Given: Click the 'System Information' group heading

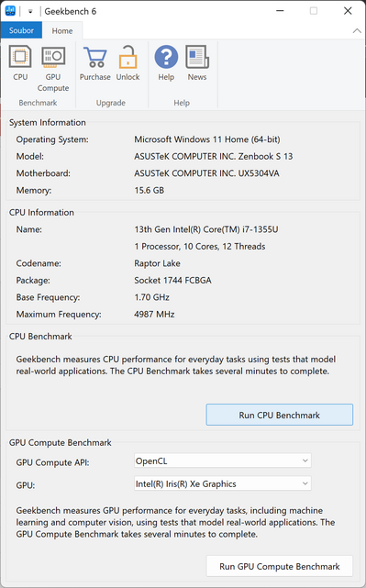Looking at the screenshot, I should [x=48, y=122].
